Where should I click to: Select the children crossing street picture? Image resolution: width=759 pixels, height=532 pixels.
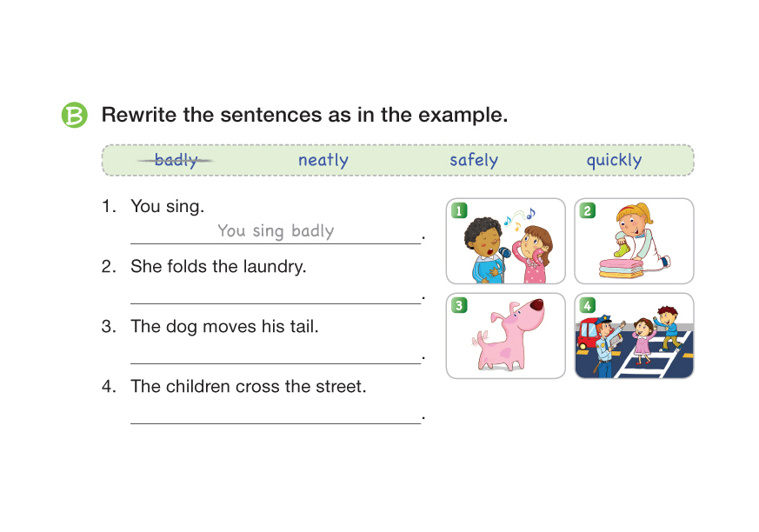coord(634,336)
